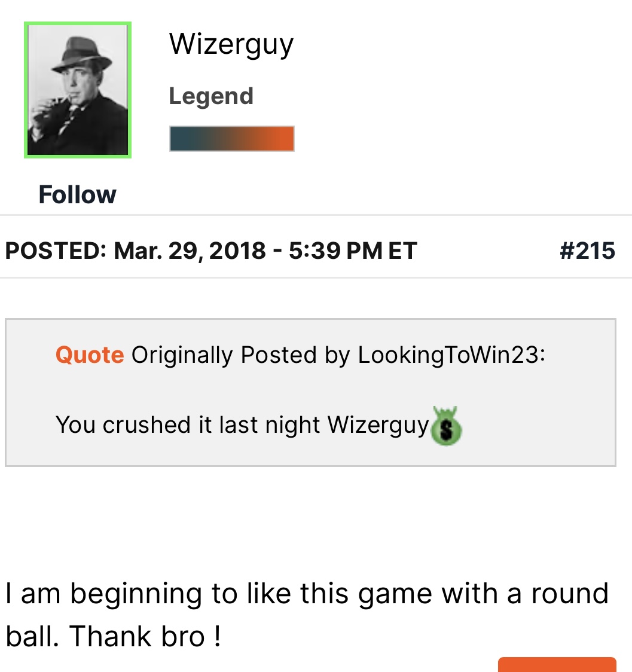Screen dimensions: 632x672
Task: Click the Originally Posted by text
Action: point(240,355)
